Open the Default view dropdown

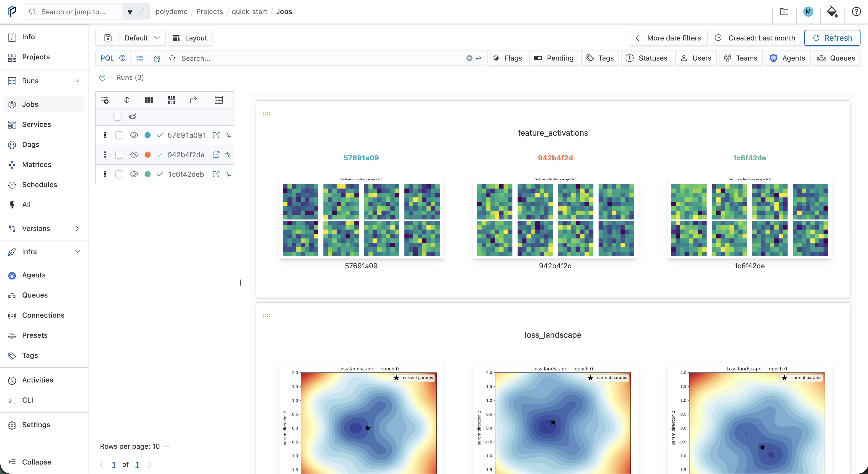click(142, 38)
